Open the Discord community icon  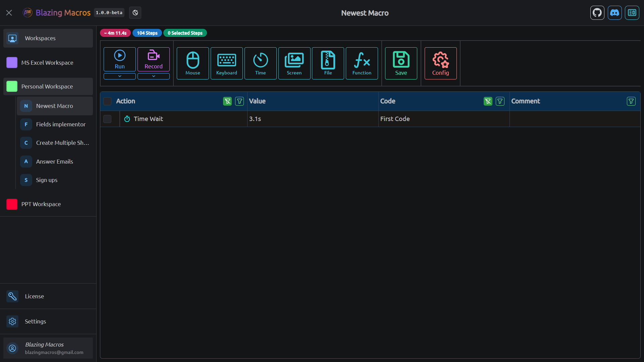[x=614, y=13]
